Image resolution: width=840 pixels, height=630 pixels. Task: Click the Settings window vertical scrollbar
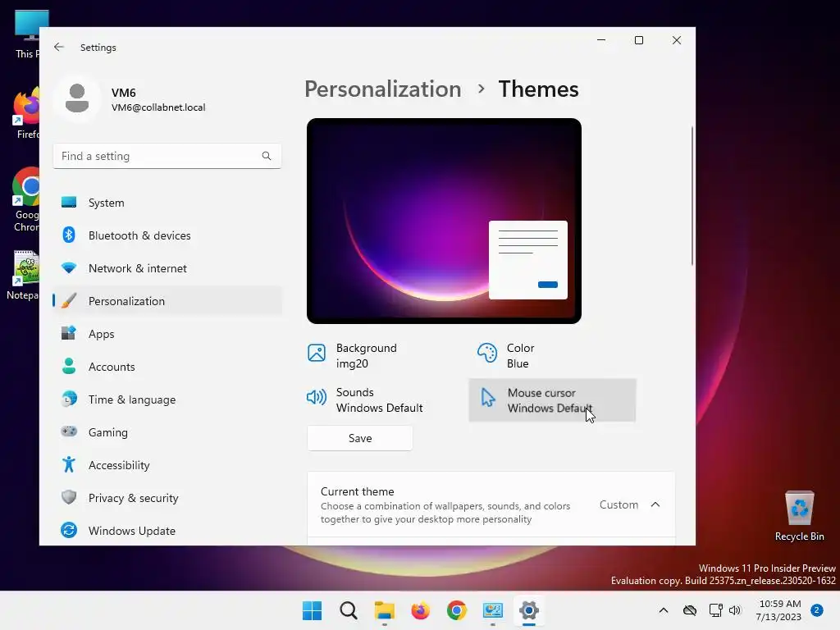[x=692, y=195]
